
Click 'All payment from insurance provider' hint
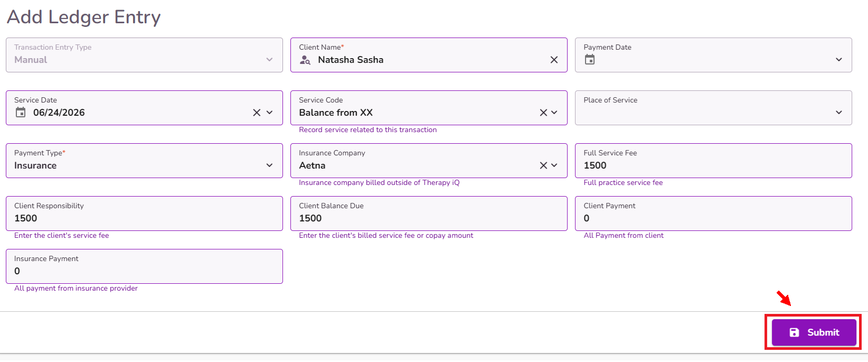point(76,288)
